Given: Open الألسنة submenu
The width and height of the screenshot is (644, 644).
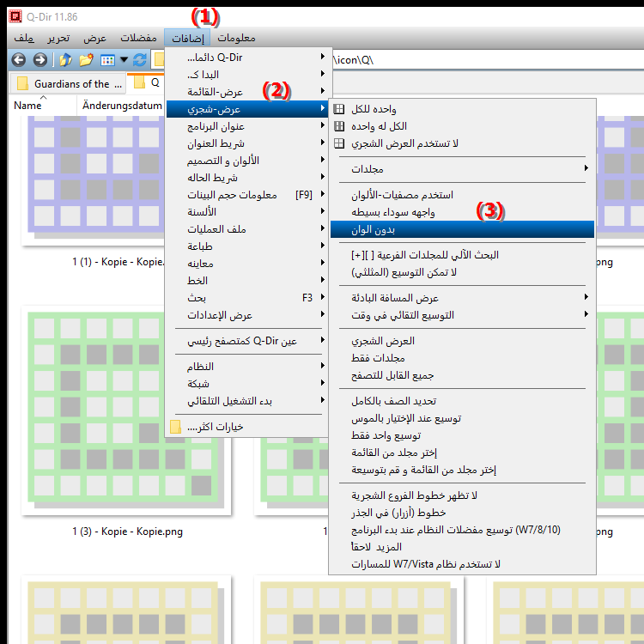Looking at the screenshot, I should pos(247,212).
